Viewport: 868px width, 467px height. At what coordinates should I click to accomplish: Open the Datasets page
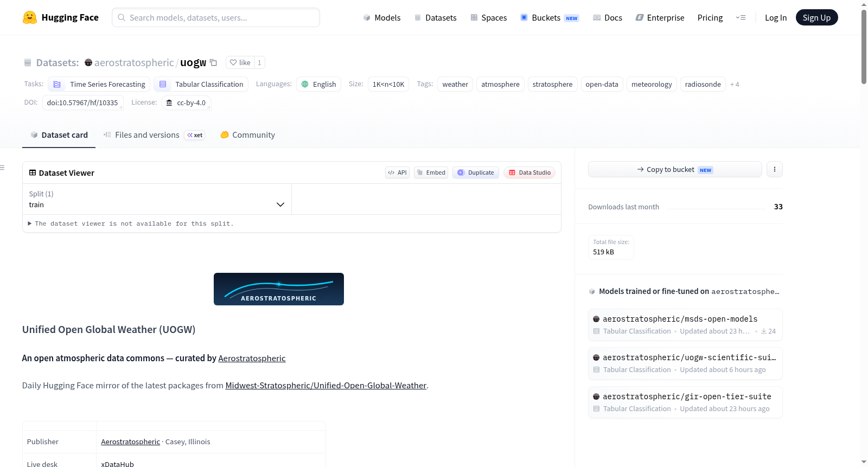pyautogui.click(x=436, y=17)
